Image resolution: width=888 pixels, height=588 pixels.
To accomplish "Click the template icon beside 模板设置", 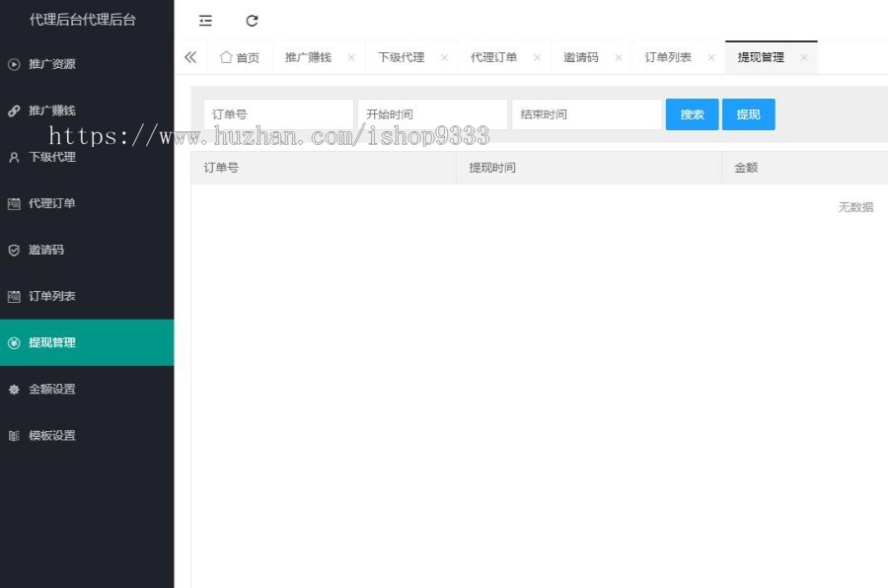I will pos(14,436).
